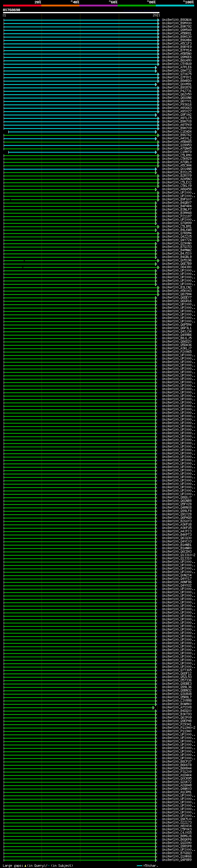Select label UniRef100_Q4P8R9
The image size is (197, 868).
[x=177, y=860]
